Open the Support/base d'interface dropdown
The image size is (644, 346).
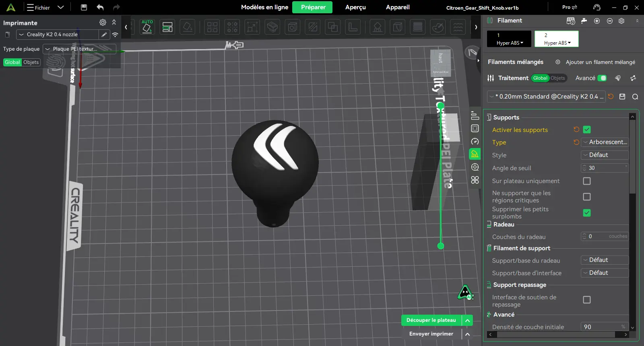605,273
